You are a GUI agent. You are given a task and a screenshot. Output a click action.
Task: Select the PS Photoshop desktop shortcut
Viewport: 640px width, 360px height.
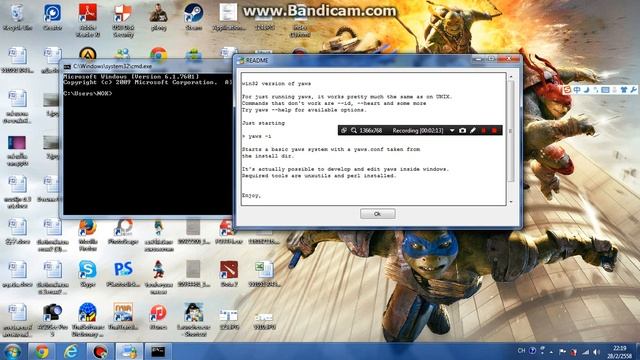coord(123,274)
